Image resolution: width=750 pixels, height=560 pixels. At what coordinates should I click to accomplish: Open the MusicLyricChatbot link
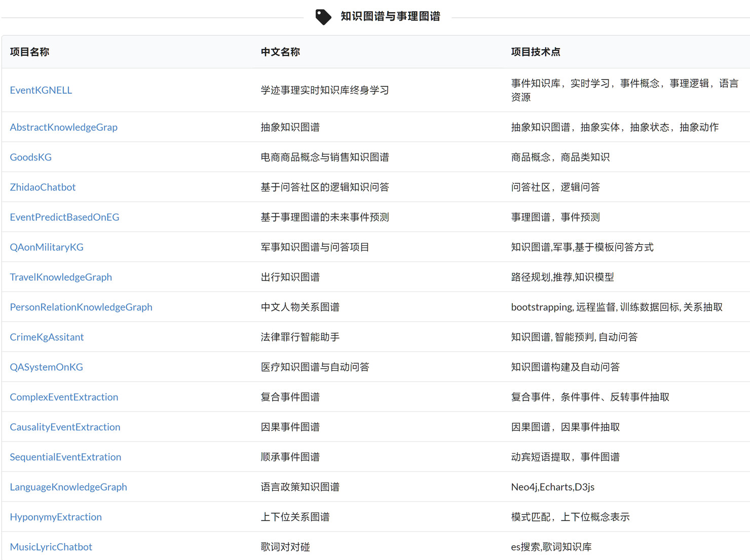click(x=51, y=547)
